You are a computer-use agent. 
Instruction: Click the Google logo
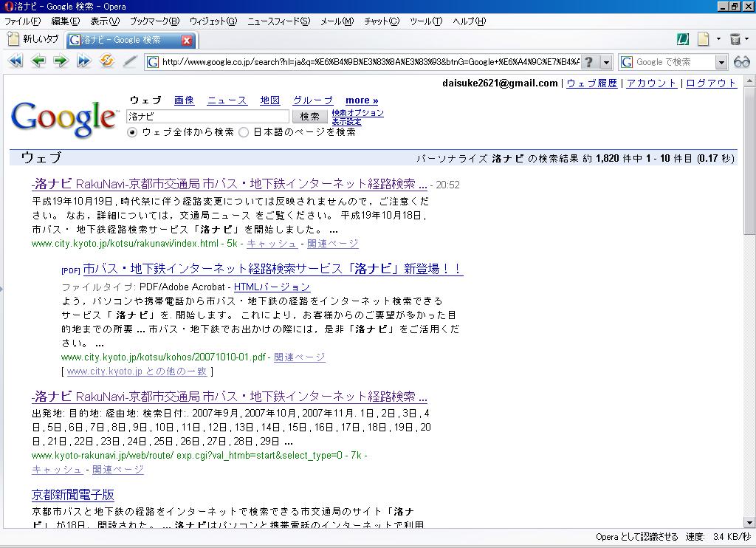click(x=63, y=118)
